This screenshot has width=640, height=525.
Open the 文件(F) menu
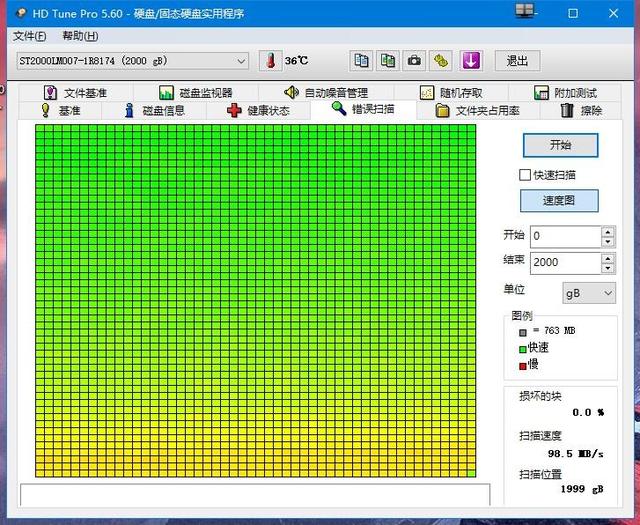(x=29, y=36)
